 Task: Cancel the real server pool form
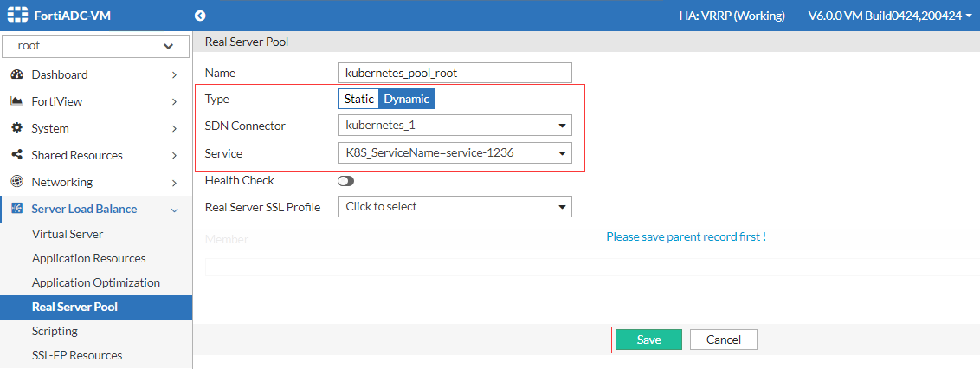[x=724, y=340]
